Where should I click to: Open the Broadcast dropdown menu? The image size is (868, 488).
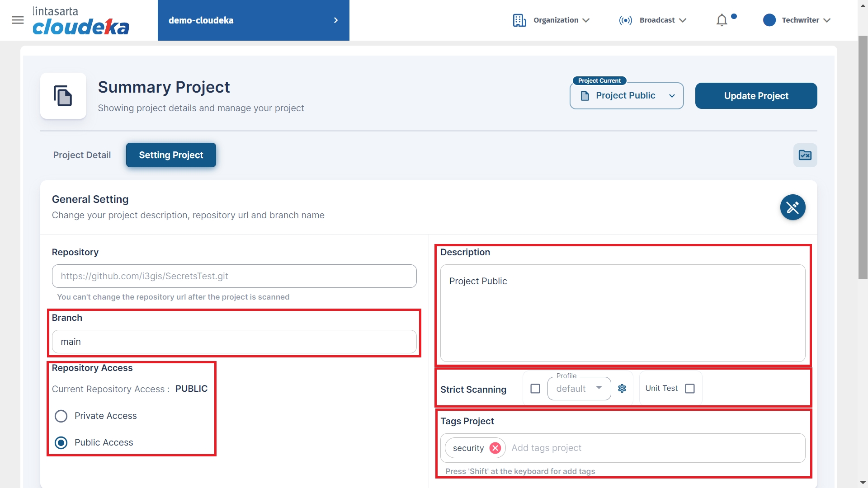coord(653,20)
